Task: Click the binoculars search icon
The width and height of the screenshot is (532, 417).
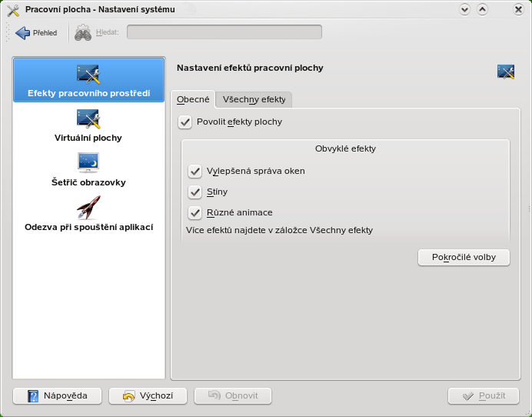Action: pyautogui.click(x=83, y=32)
